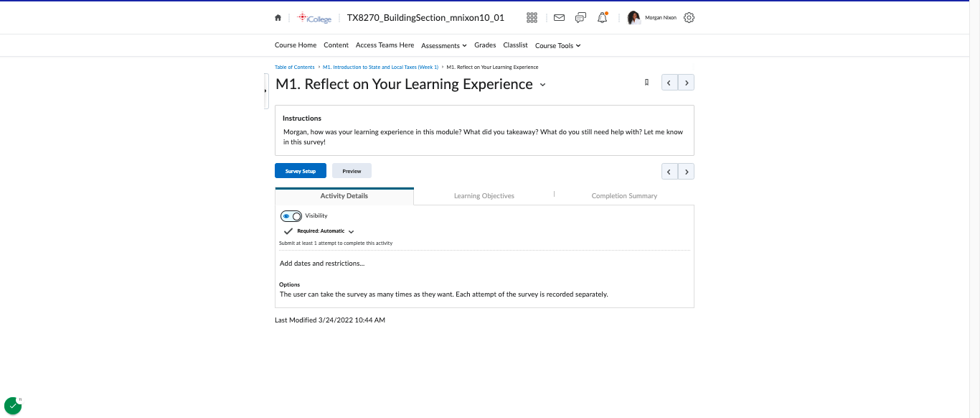Expand the Assessments menu
The width and height of the screenshot is (980, 418).
click(x=444, y=45)
